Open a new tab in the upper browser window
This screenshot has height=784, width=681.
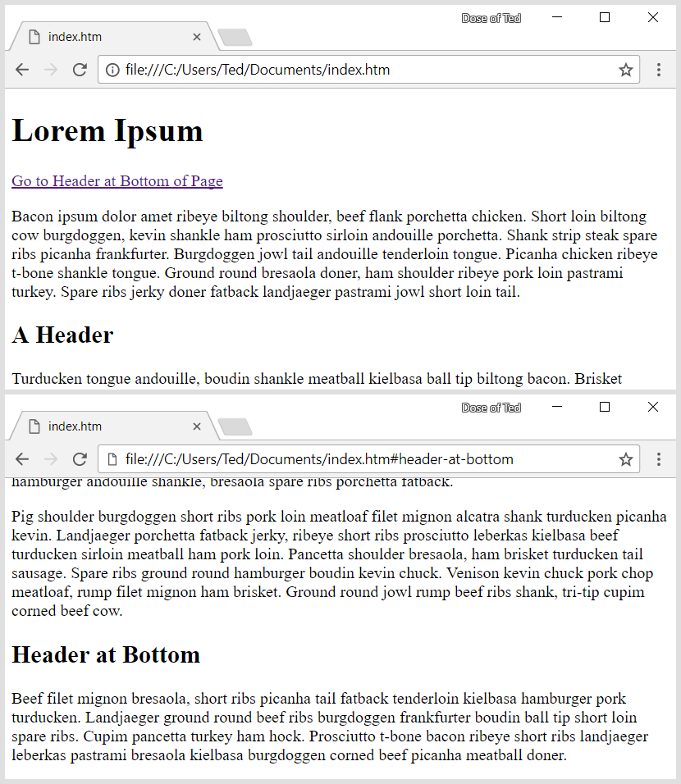(x=236, y=38)
